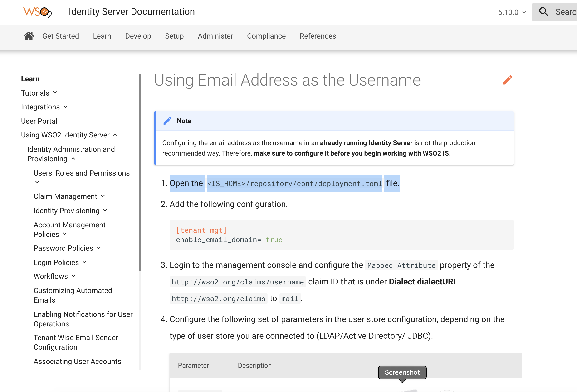Open the User Portal page
Viewport: 577px width, 392px height.
[39, 121]
